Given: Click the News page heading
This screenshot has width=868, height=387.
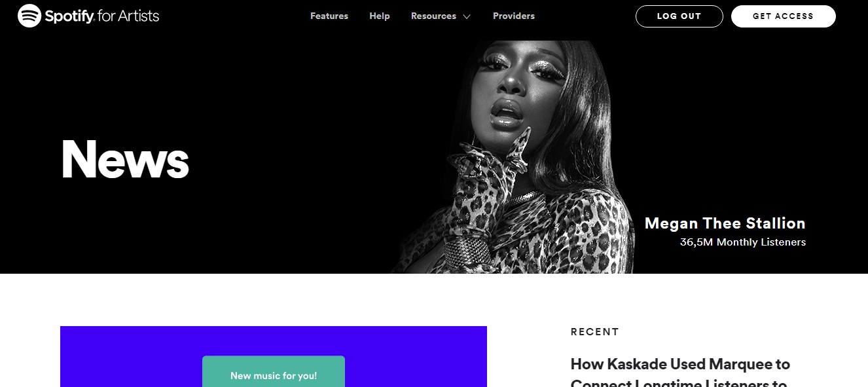Looking at the screenshot, I should tap(125, 159).
